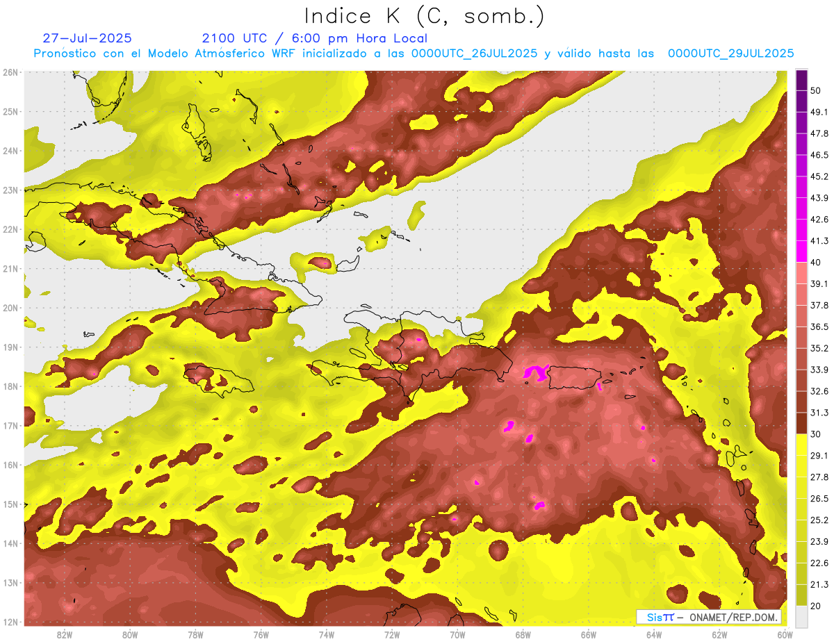834x644 pixels.
Task: Click the latitude label "18N"
Action: coord(10,386)
